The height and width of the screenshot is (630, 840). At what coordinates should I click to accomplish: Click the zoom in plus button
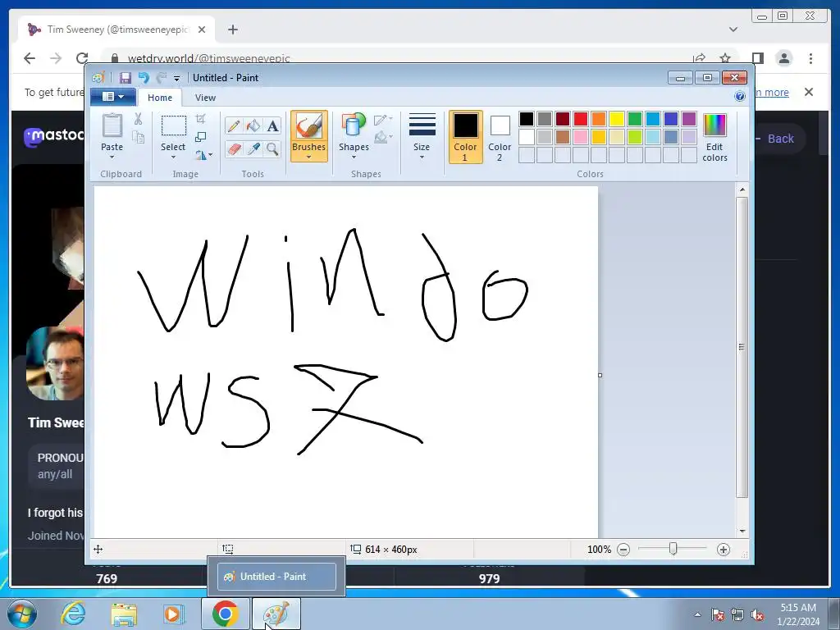click(x=724, y=550)
